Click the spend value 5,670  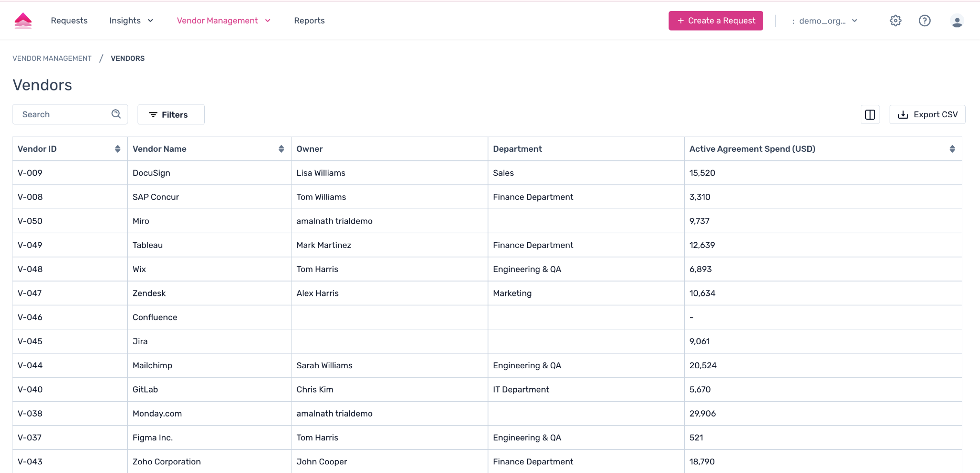pyautogui.click(x=700, y=389)
